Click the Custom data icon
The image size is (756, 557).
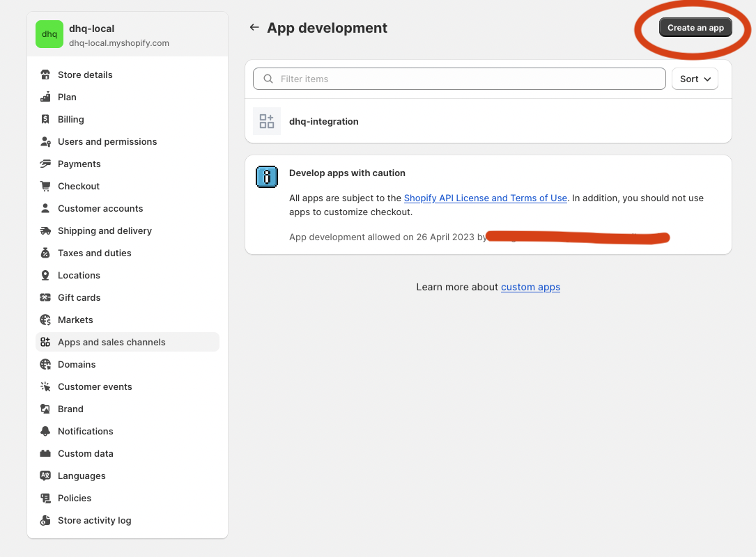45,453
